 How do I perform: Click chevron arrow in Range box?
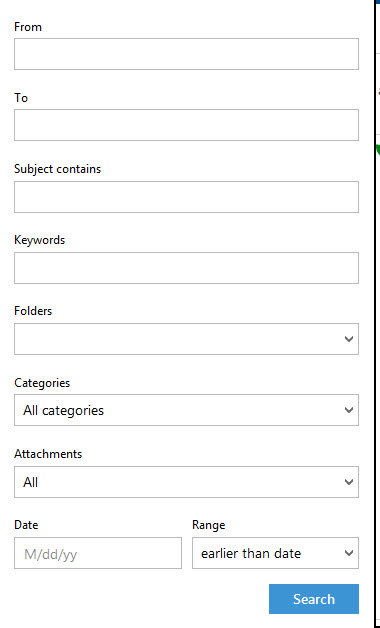[349, 554]
